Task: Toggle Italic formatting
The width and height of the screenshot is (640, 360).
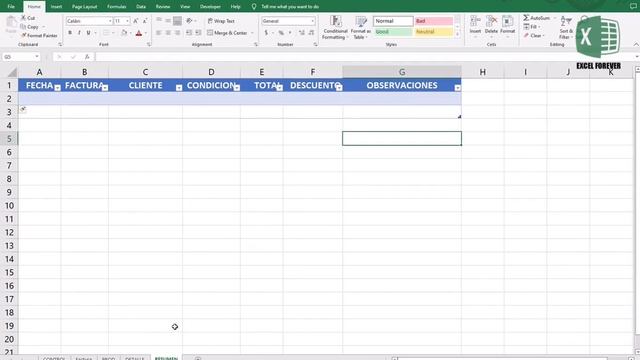Action: pyautogui.click(x=79, y=33)
